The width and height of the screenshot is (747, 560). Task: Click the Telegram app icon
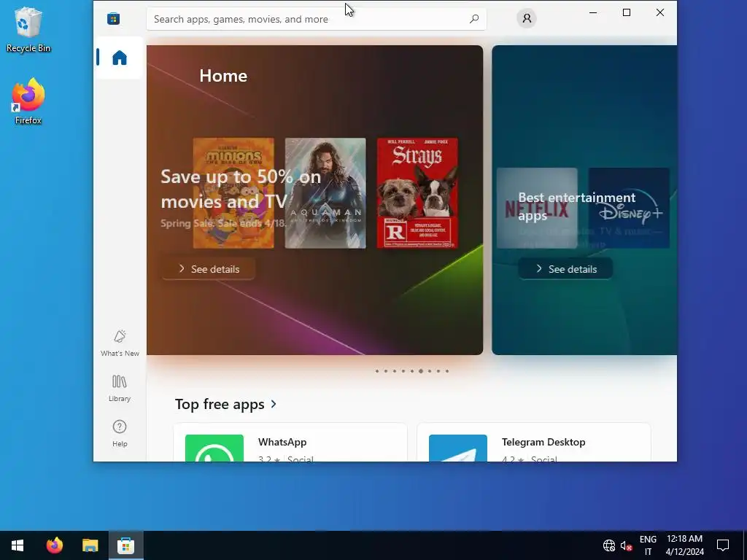pyautogui.click(x=458, y=448)
